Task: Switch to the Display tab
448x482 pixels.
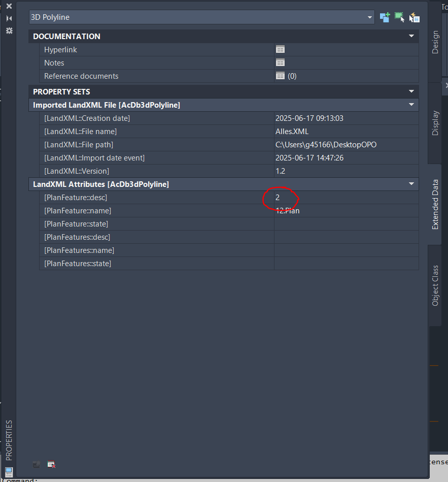Action: [x=435, y=123]
